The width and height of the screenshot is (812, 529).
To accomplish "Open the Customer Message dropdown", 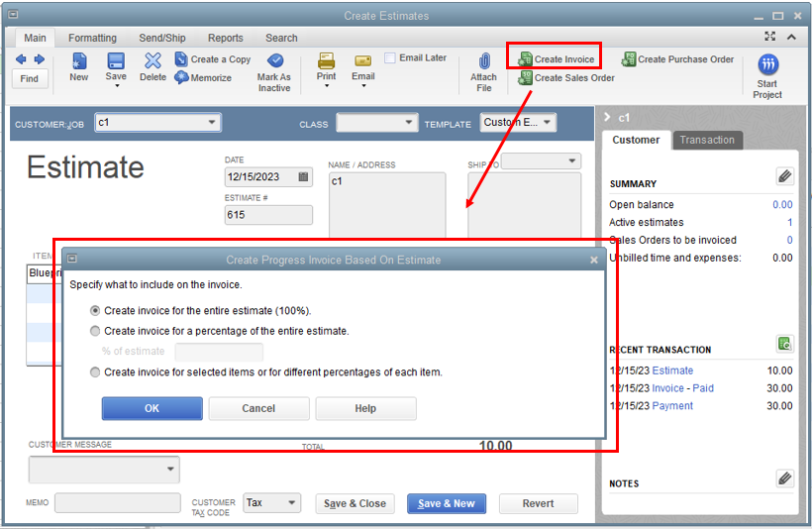I will tap(170, 469).
